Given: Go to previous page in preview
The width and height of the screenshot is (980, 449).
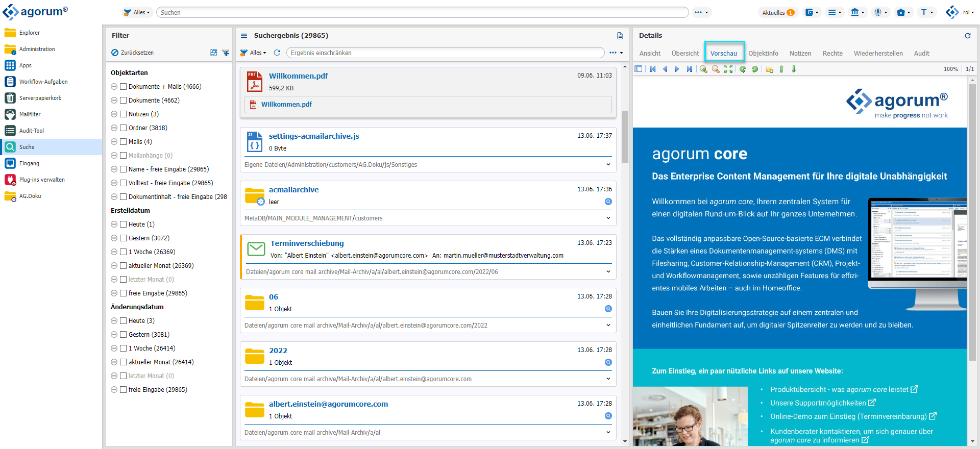Looking at the screenshot, I should pyautogui.click(x=665, y=69).
